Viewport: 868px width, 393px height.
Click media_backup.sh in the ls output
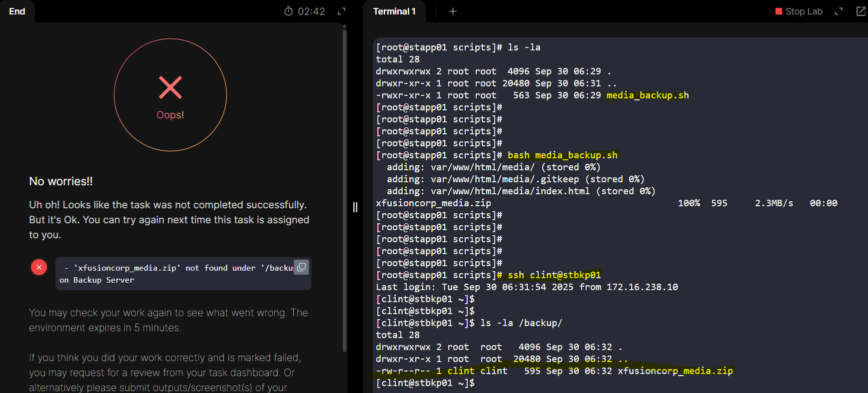coord(647,95)
